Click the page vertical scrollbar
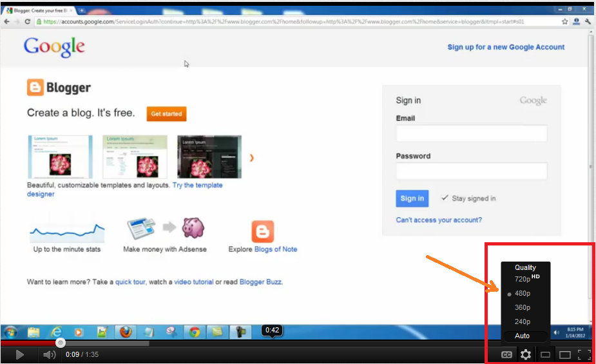This screenshot has height=364, width=596. tap(590, 167)
